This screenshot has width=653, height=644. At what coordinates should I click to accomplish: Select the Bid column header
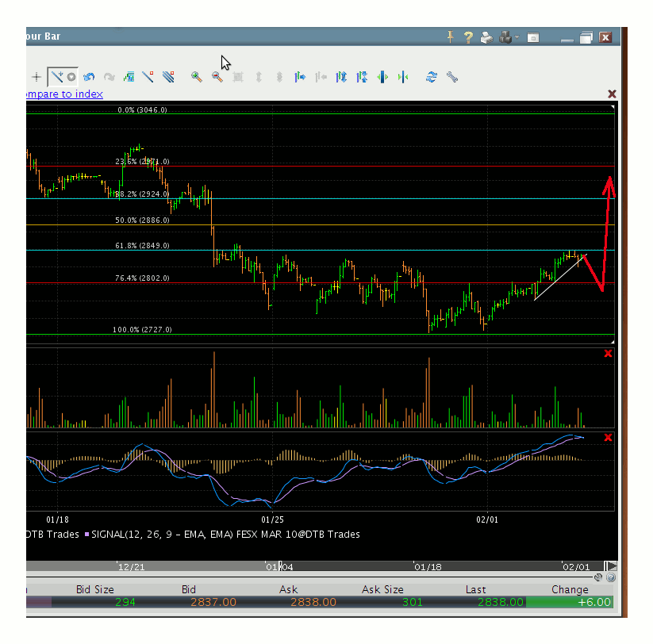point(189,589)
